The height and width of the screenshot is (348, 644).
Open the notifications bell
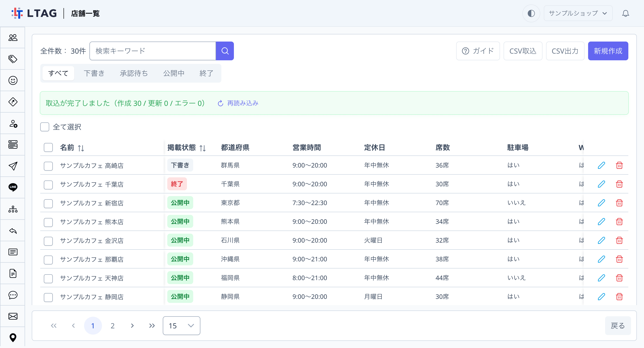(625, 13)
